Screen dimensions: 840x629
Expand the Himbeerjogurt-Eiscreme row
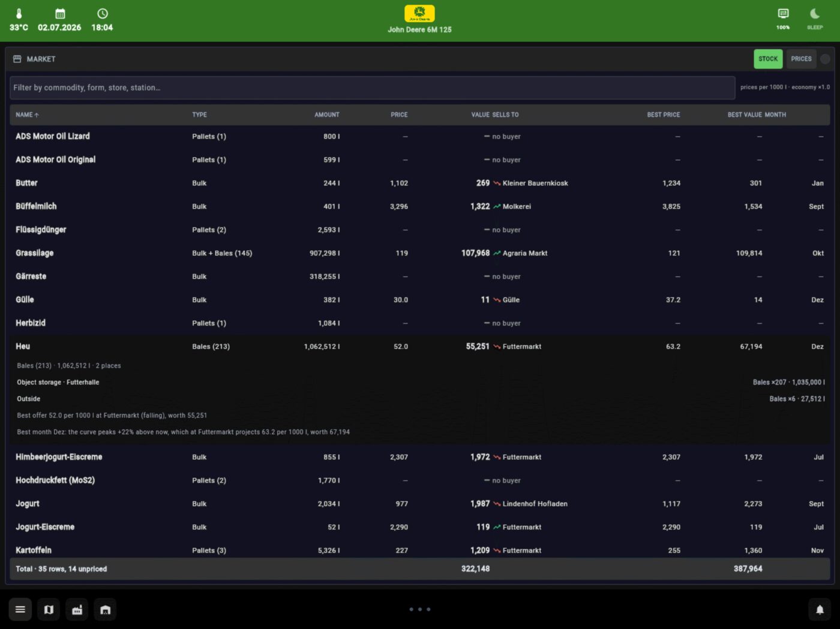point(420,457)
